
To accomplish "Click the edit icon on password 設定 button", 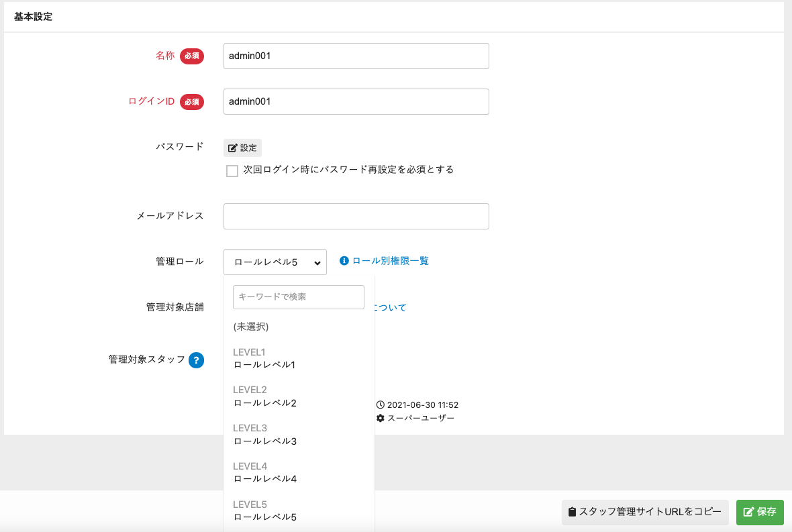I will (x=233, y=148).
